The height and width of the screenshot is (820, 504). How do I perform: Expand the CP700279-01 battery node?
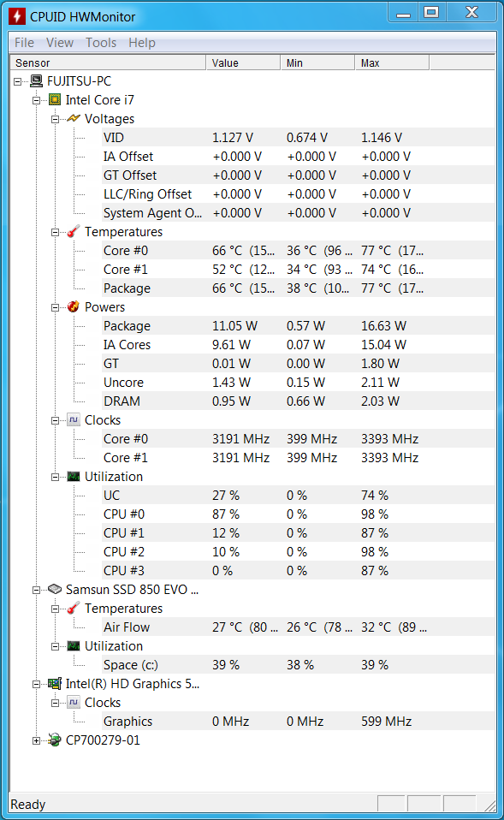point(36,740)
